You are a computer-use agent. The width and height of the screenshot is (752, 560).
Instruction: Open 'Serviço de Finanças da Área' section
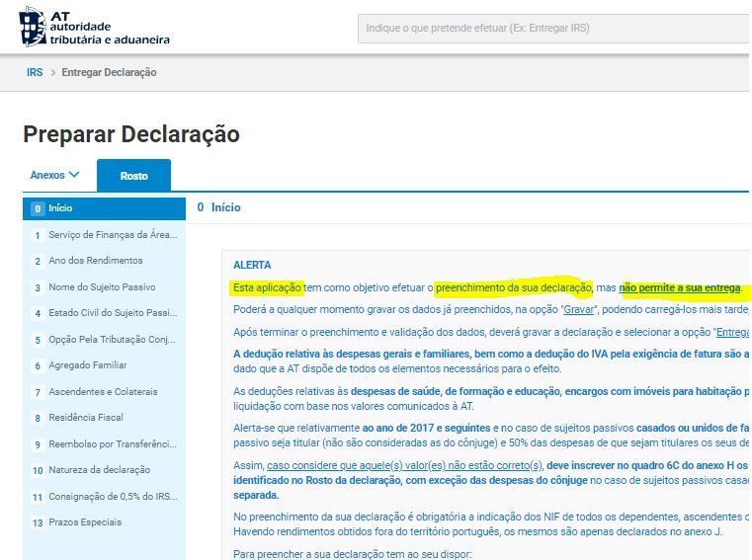104,235
